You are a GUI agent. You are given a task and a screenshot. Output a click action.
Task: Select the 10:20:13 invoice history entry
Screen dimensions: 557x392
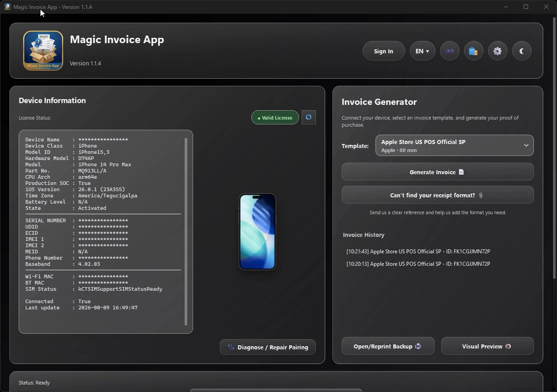click(x=418, y=264)
